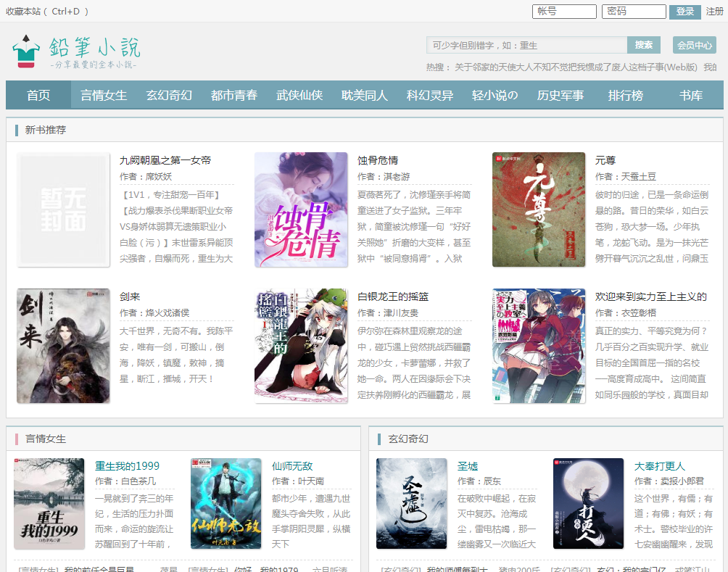Image resolution: width=728 pixels, height=572 pixels.
Task: Focus the 密码 password field
Action: (633, 12)
